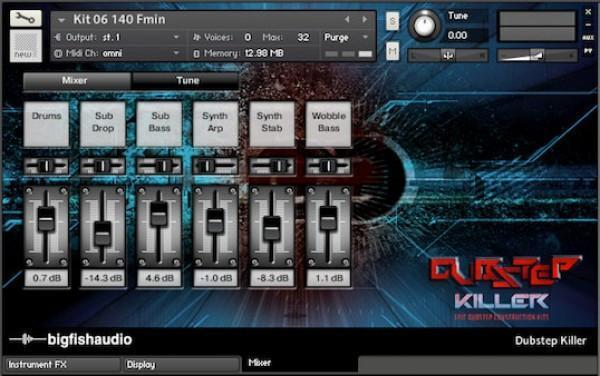The image size is (600, 376).
Task: Toggle the Wobble Bass channel button
Action: coord(328,124)
